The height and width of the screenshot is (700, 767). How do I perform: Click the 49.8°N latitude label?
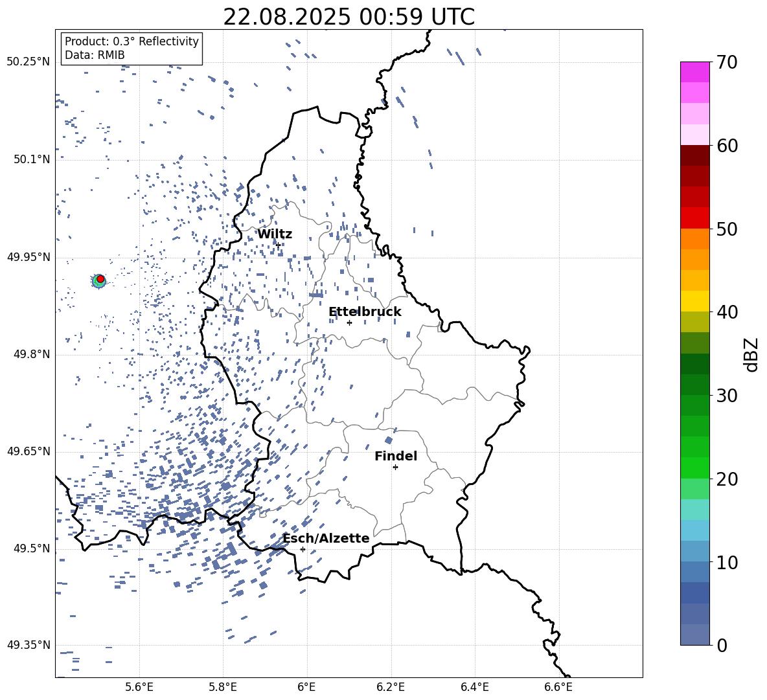32,354
